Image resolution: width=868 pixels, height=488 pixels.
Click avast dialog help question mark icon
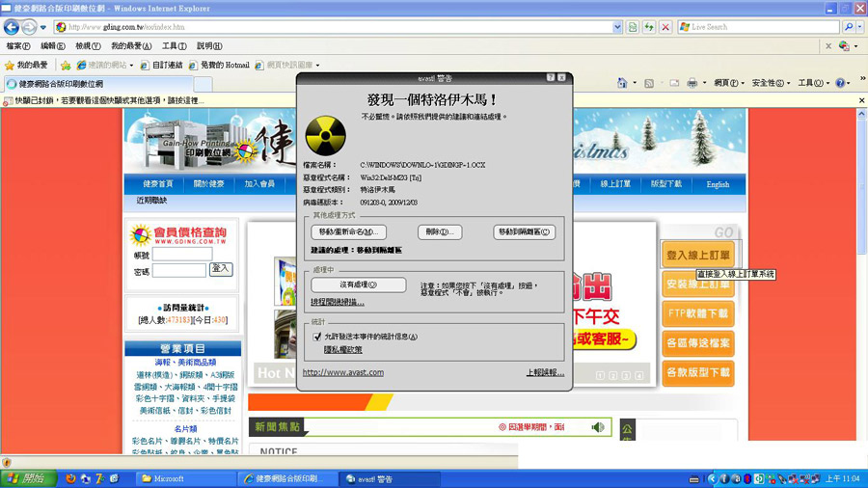coord(551,78)
